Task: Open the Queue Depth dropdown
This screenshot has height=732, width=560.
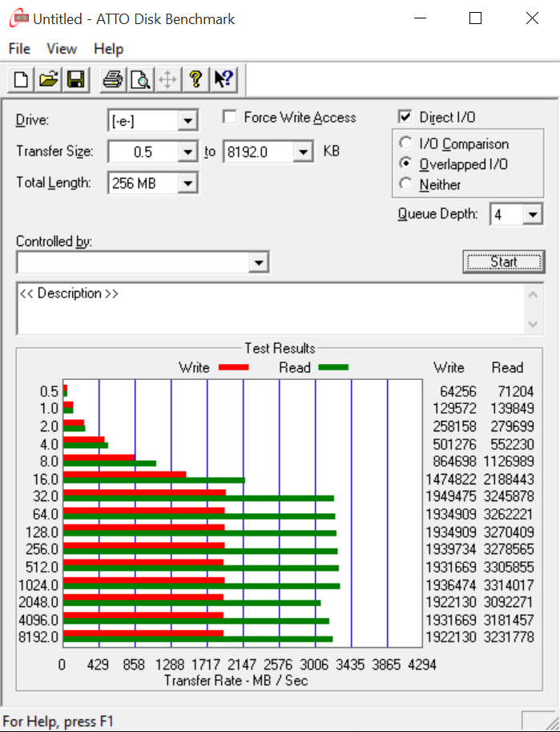Action: coord(533,215)
